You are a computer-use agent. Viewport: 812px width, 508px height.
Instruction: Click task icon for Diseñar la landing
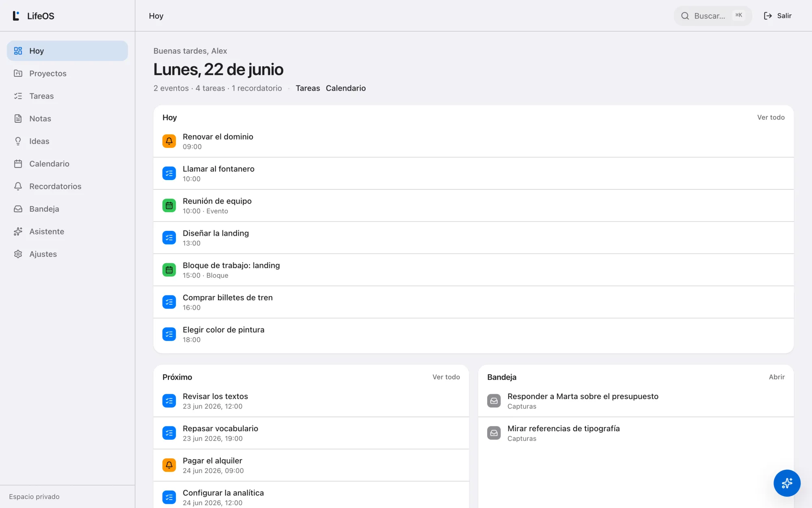(169, 238)
